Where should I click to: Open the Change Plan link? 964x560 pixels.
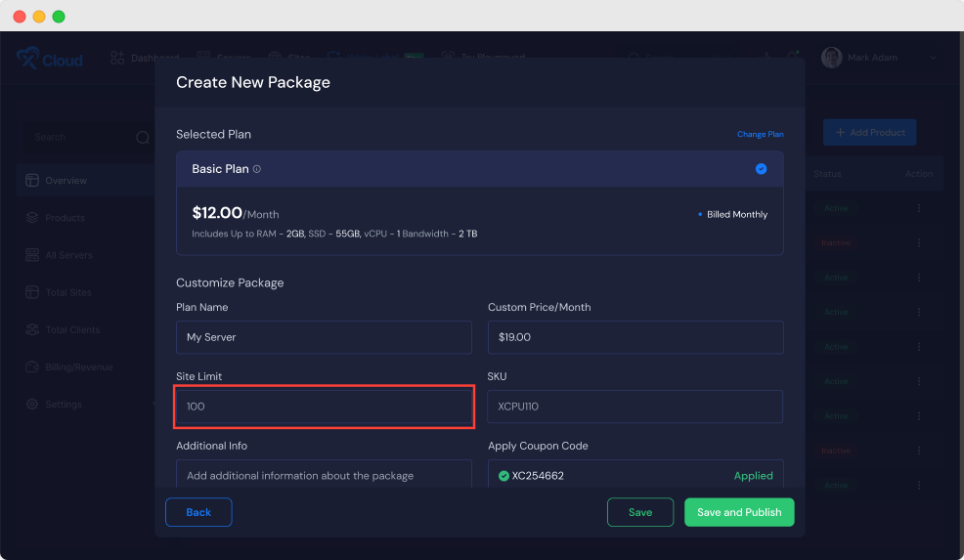760,134
